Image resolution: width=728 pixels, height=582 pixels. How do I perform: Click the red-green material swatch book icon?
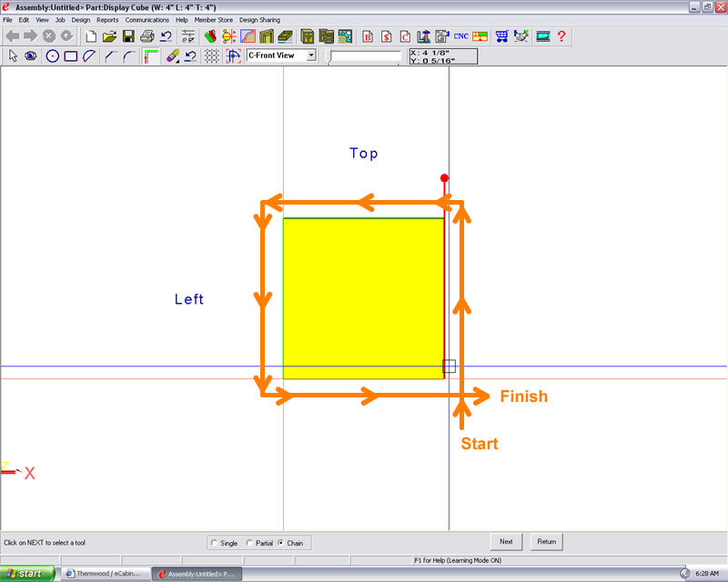coord(210,36)
